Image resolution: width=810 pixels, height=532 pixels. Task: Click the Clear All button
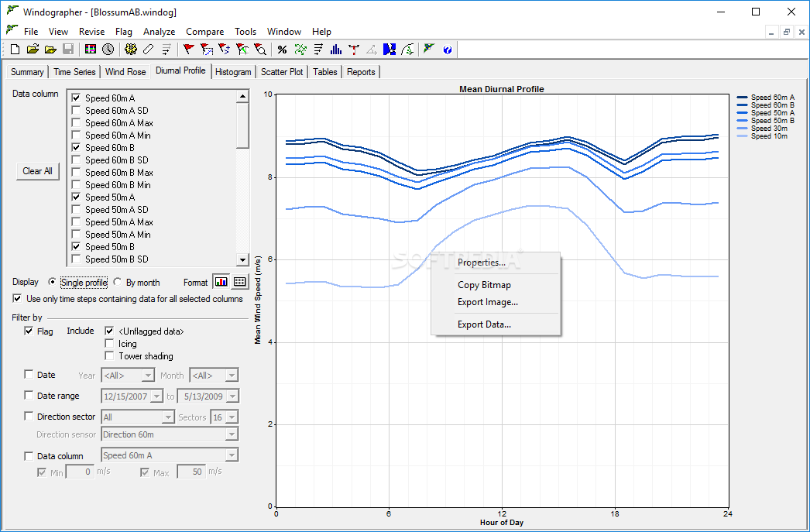(x=38, y=171)
